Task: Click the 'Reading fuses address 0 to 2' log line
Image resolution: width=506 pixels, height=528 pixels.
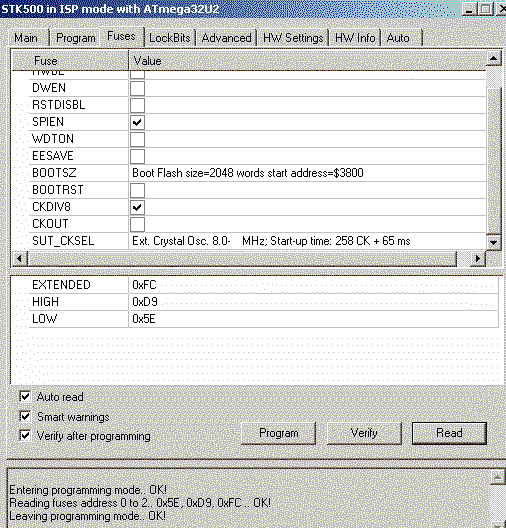Action: [140, 503]
